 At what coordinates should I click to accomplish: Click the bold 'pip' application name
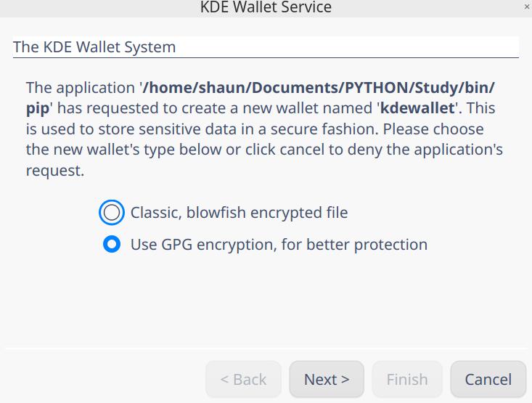[x=37, y=109]
